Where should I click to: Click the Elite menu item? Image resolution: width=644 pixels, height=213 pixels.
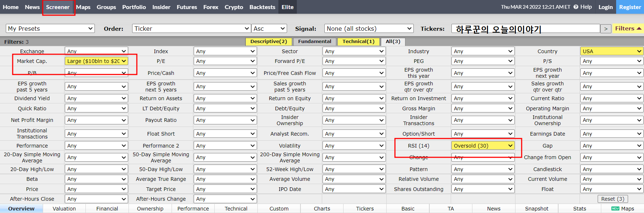(288, 7)
